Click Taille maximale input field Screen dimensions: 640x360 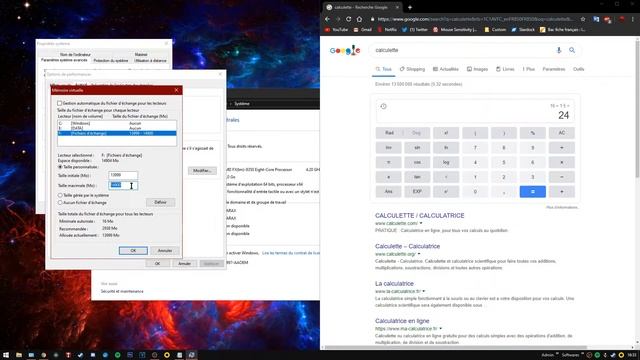tap(123, 185)
